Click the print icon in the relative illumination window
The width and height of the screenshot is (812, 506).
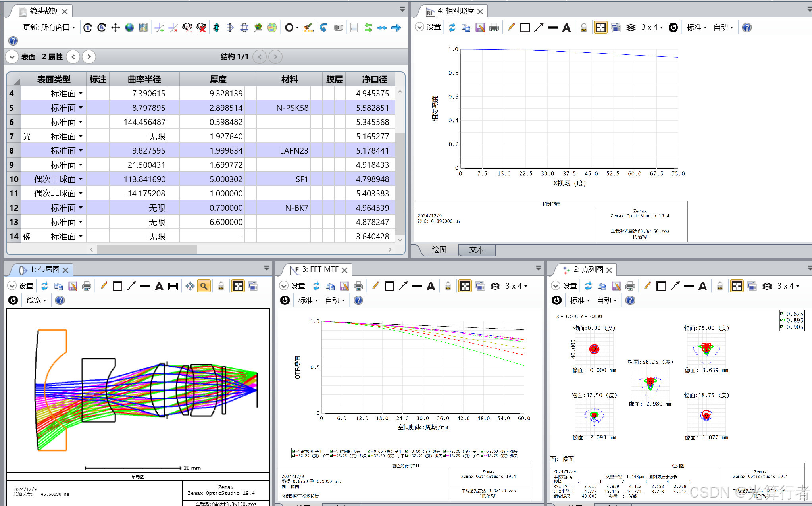pyautogui.click(x=494, y=27)
